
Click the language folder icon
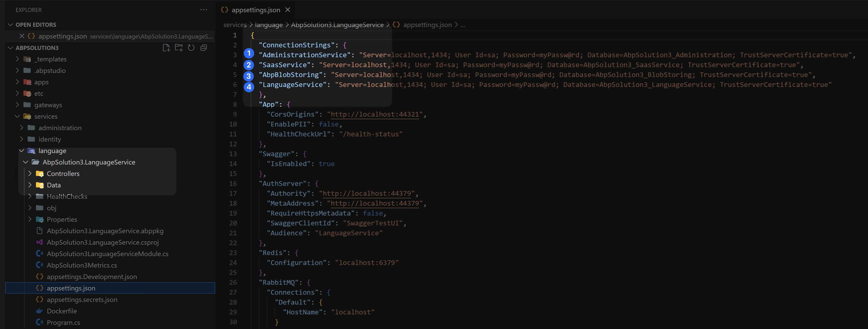click(x=31, y=151)
